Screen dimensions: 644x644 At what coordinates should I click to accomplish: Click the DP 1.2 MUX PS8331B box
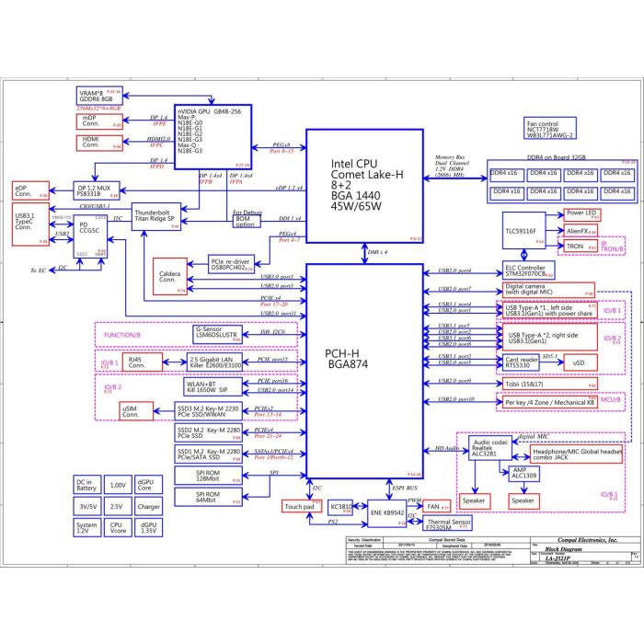[97, 190]
